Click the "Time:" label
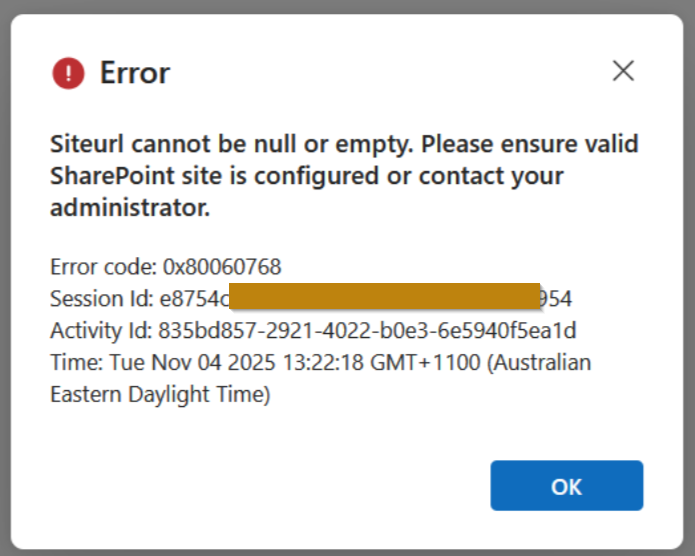Image resolution: width=695 pixels, height=556 pixels. pyautogui.click(x=74, y=363)
